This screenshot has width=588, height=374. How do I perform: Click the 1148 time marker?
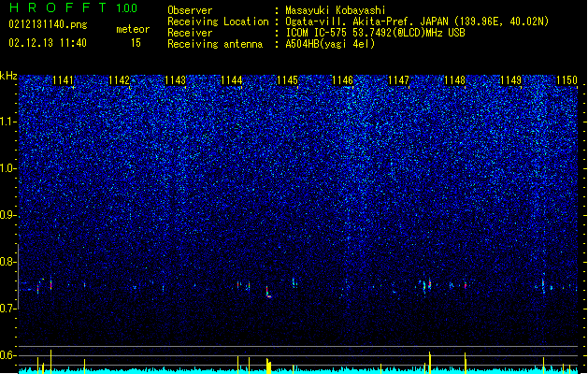pyautogui.click(x=454, y=80)
